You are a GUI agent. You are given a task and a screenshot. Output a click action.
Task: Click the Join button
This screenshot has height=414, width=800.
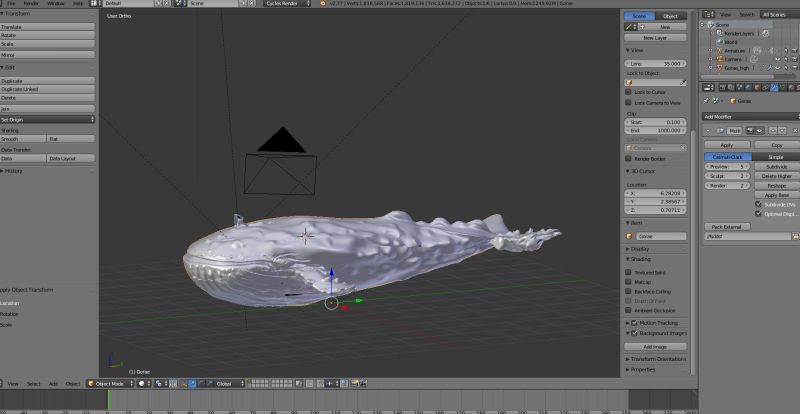click(x=47, y=109)
